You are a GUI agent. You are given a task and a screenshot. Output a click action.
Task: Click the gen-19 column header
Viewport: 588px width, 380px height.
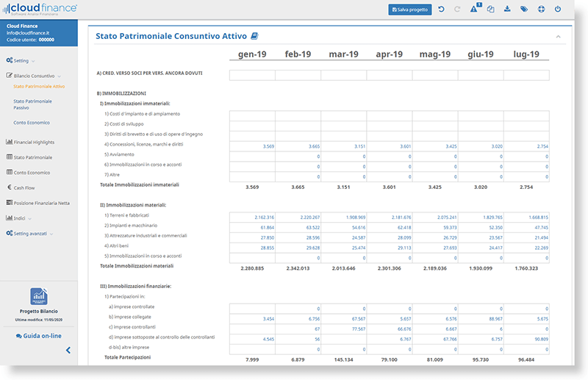tap(252, 54)
